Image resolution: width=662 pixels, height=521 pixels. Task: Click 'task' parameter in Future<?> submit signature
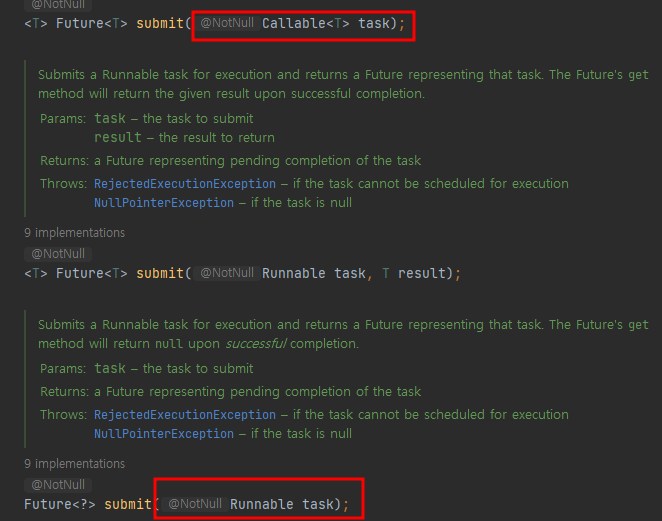(317, 504)
